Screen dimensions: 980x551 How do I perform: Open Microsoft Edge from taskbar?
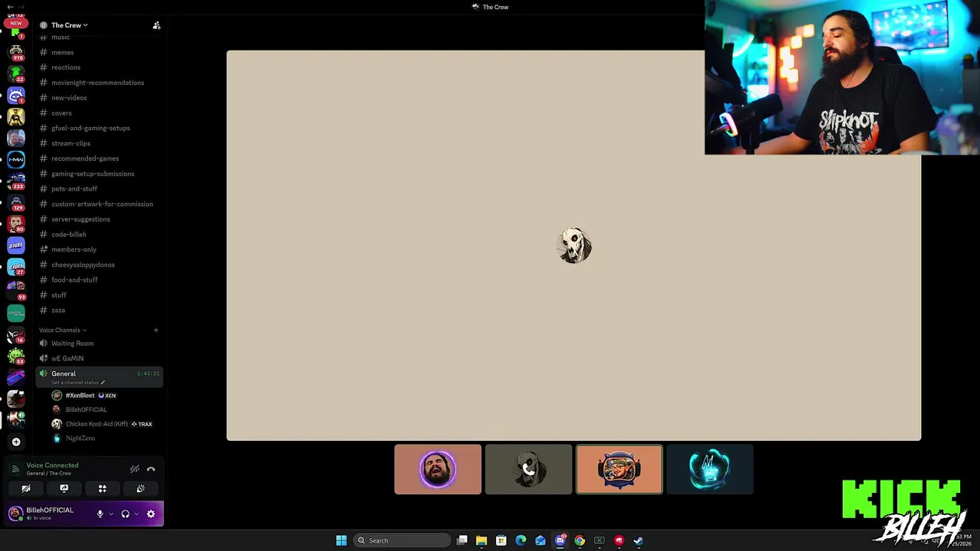coord(521,540)
